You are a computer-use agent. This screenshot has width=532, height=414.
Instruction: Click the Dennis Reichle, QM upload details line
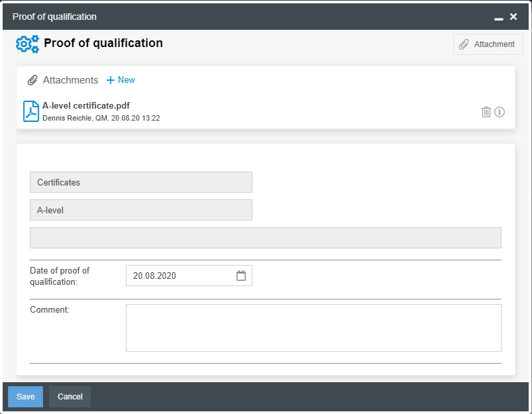coord(101,118)
